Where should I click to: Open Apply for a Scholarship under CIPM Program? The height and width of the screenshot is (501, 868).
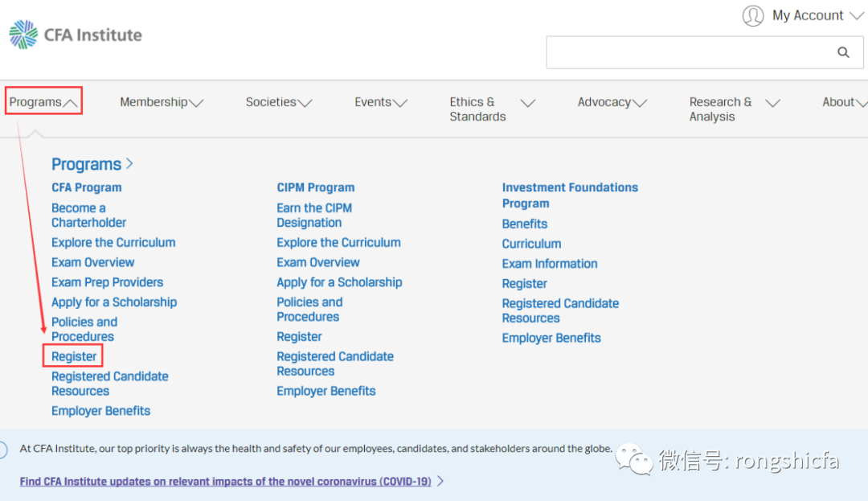[x=339, y=282]
